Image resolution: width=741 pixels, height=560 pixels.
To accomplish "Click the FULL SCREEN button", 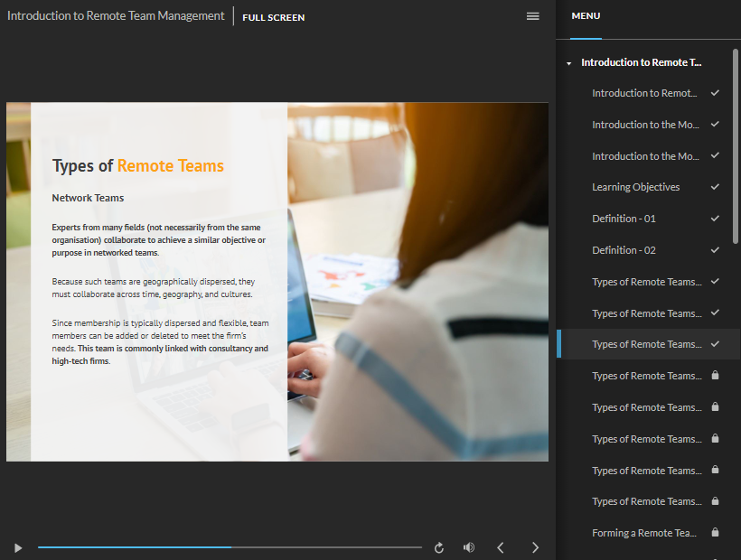I will tap(273, 17).
